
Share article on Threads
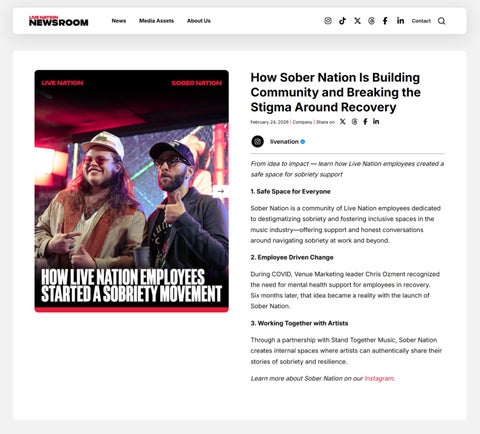354,122
